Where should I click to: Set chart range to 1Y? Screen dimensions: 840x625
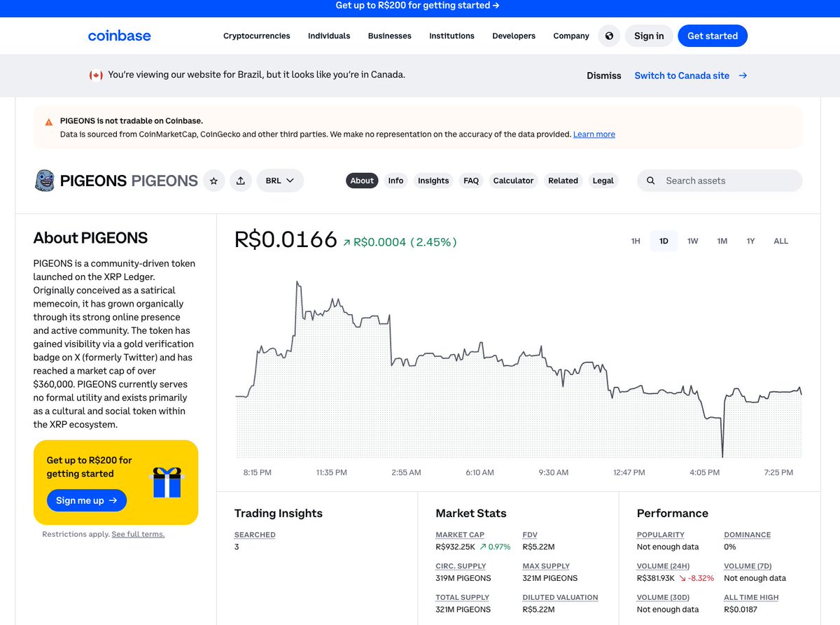(x=750, y=241)
